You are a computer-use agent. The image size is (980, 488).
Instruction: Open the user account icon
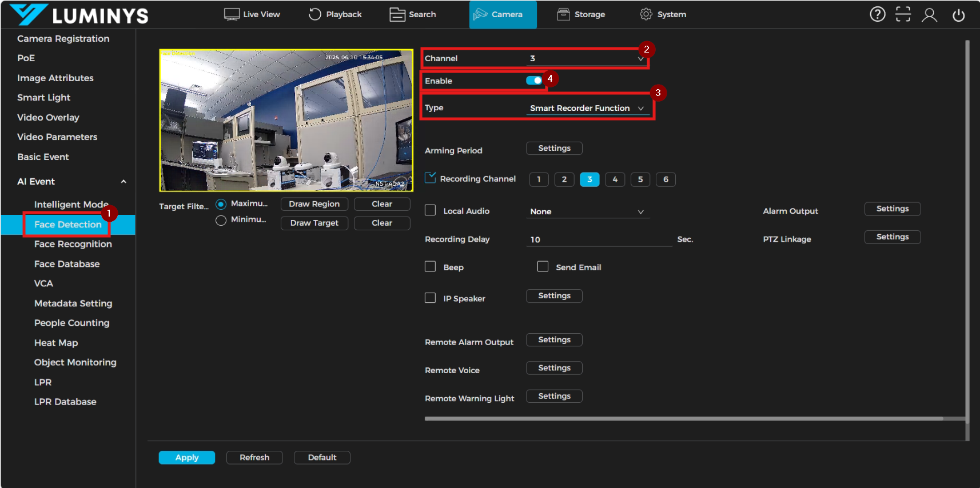point(929,15)
